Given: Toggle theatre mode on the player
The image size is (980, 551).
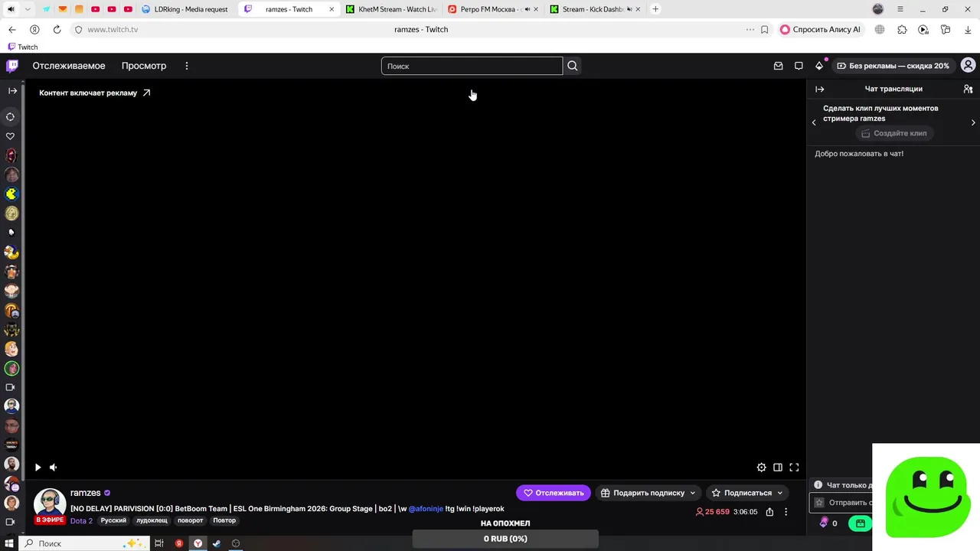Looking at the screenshot, I should coord(778,468).
